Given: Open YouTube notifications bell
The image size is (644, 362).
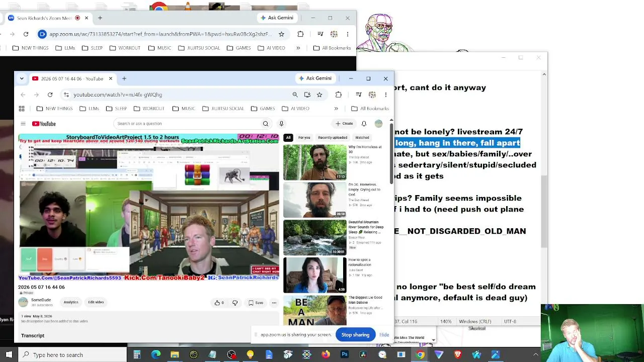Looking at the screenshot, I should coord(364,124).
